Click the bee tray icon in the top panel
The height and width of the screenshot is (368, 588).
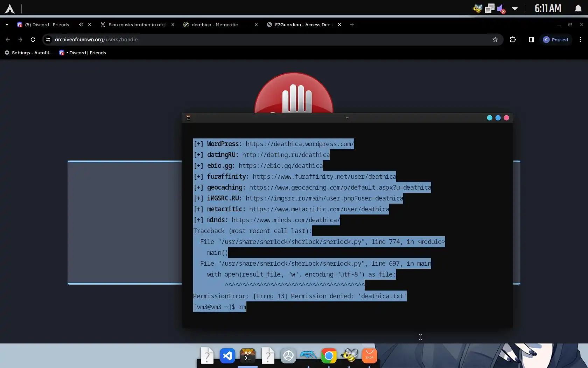click(477, 8)
